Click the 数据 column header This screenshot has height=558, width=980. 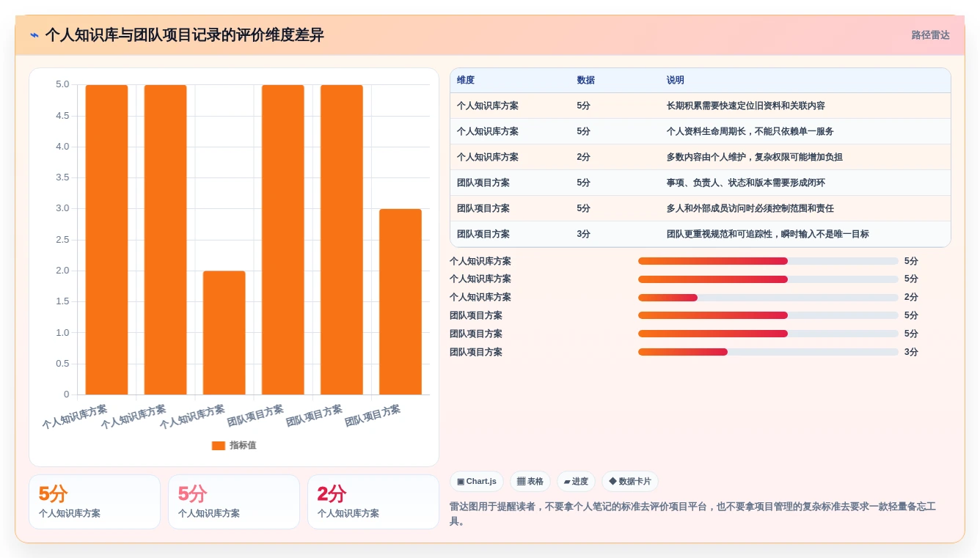click(586, 80)
